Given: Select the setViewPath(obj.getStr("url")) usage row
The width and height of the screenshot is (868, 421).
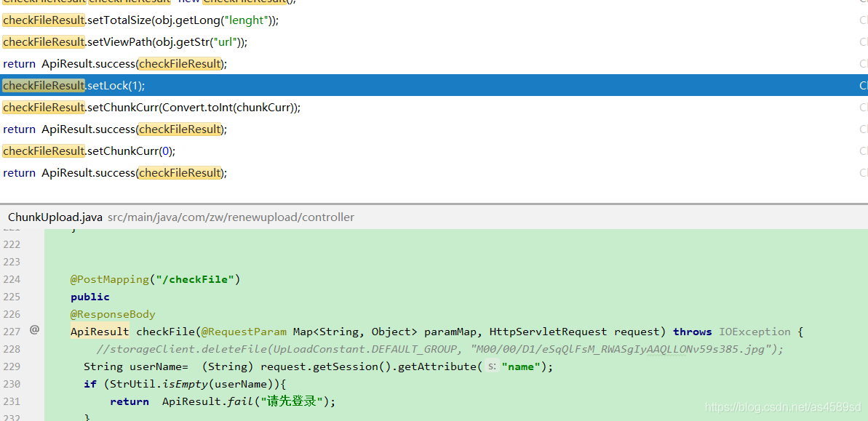Looking at the screenshot, I should [434, 42].
